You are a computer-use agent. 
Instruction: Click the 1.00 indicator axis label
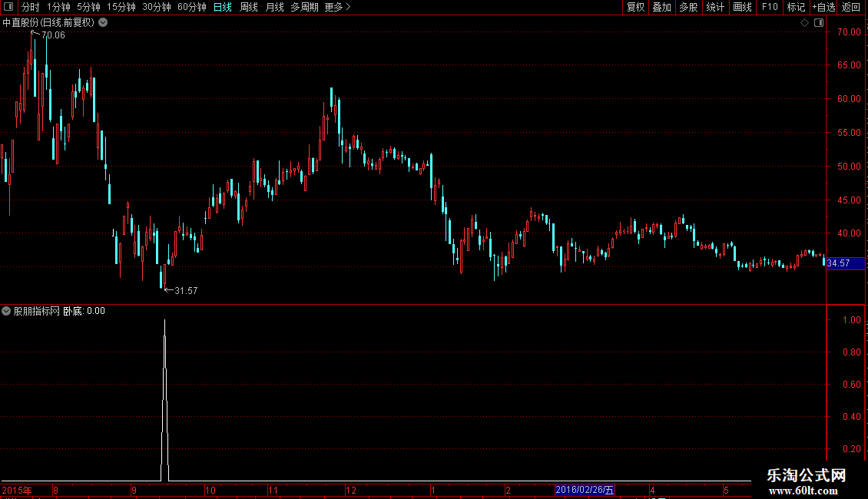coord(851,320)
